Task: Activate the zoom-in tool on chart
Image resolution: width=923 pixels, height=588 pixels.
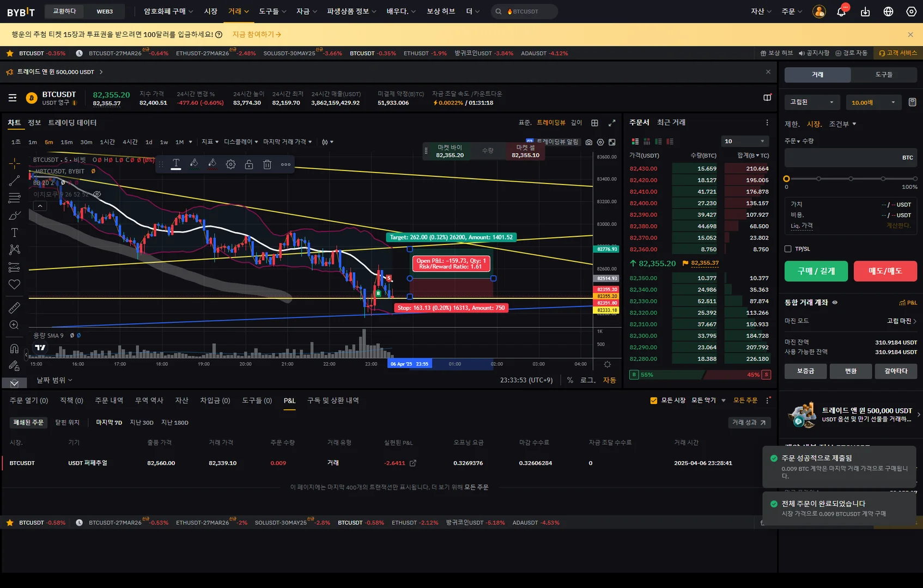Action: pos(15,325)
